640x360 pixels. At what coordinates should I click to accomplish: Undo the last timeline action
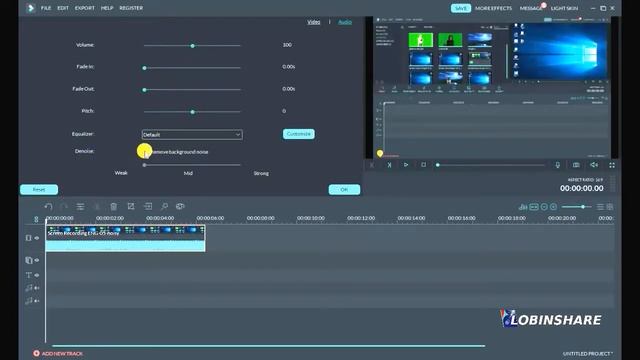[x=48, y=207]
